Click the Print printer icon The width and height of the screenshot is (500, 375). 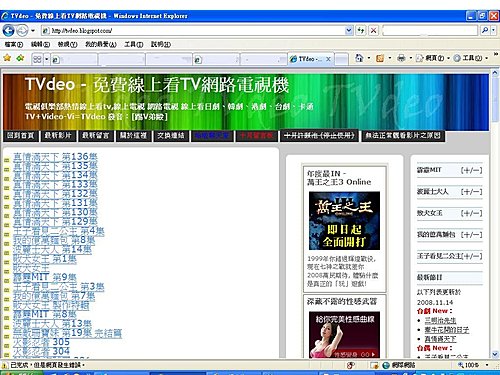click(401, 58)
